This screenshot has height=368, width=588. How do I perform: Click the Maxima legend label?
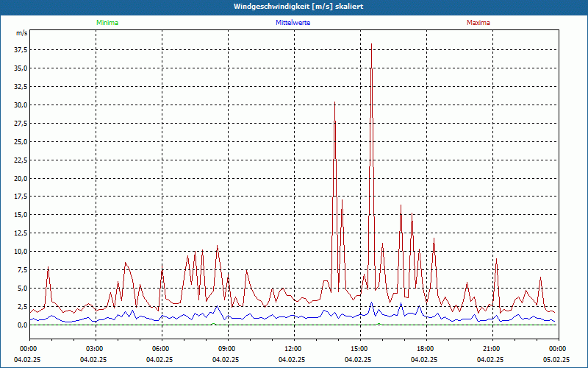coord(478,23)
